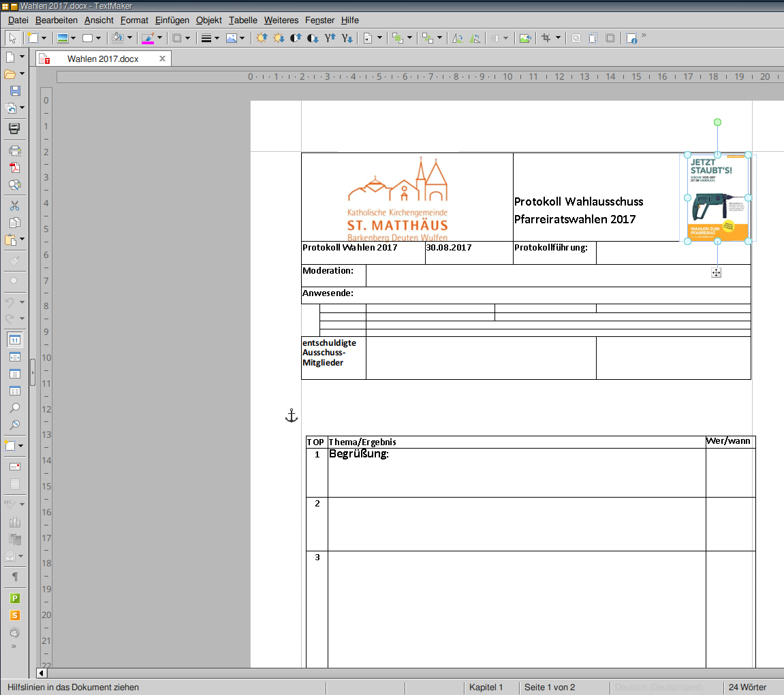Close the Wahlen 2017.docx tab
Screen dimensions: 784x695
[162, 59]
